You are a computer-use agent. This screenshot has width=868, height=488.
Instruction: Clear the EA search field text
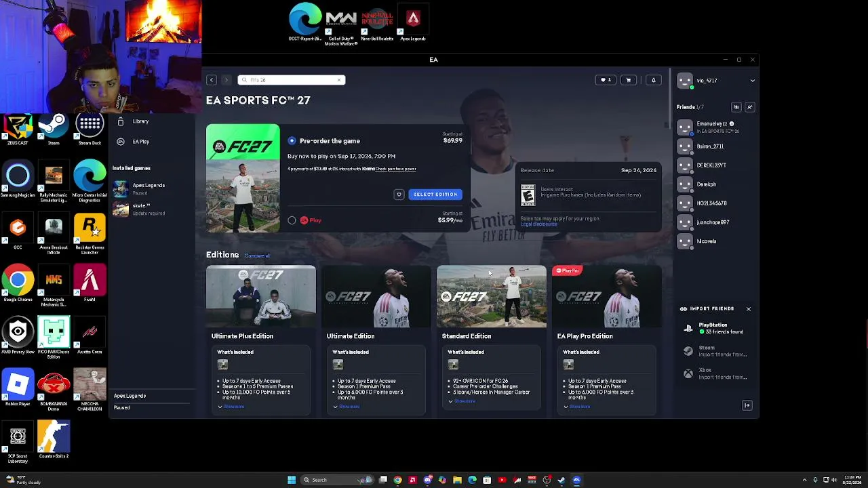339,80
